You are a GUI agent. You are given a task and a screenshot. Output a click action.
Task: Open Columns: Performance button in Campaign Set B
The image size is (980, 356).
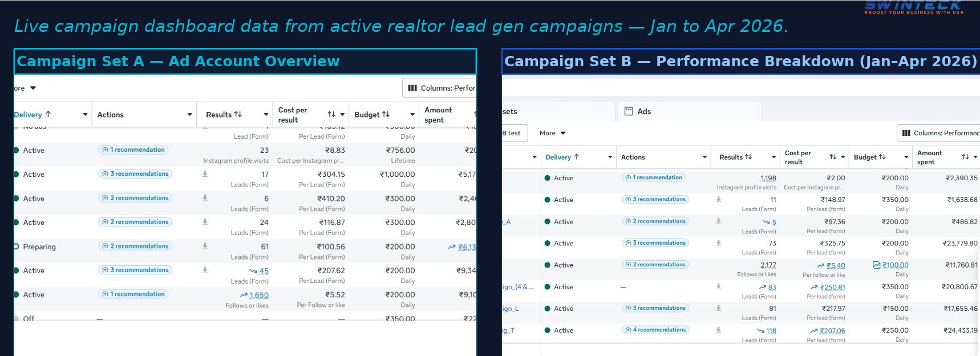[x=938, y=133]
